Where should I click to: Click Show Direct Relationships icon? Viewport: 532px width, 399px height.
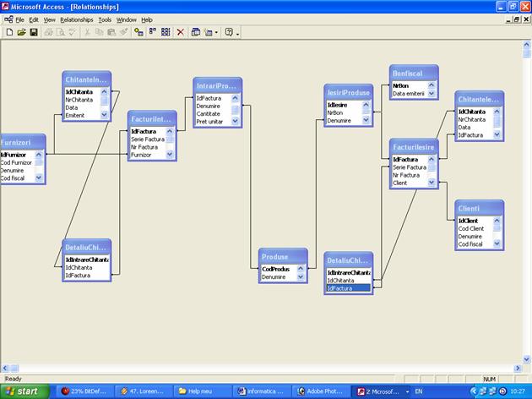click(153, 32)
